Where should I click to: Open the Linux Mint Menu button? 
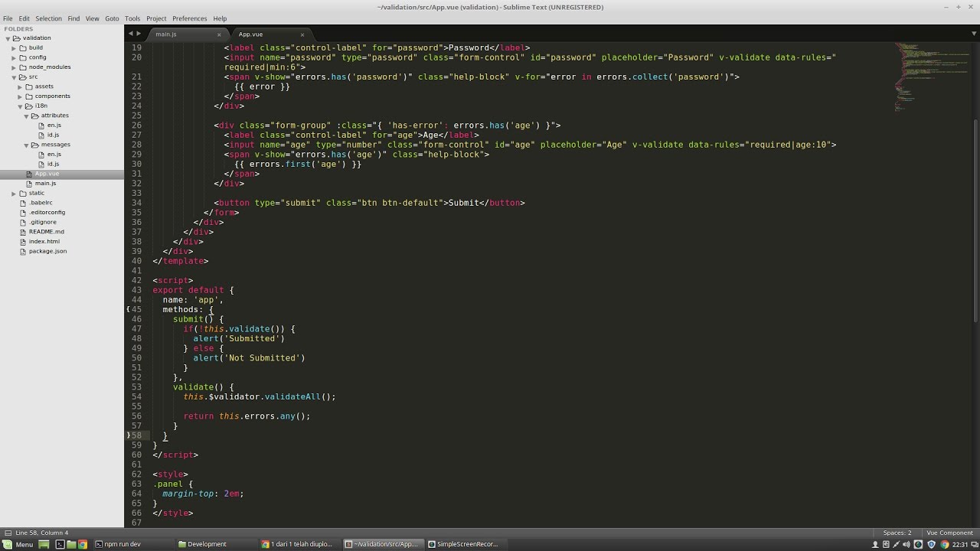click(x=18, y=544)
